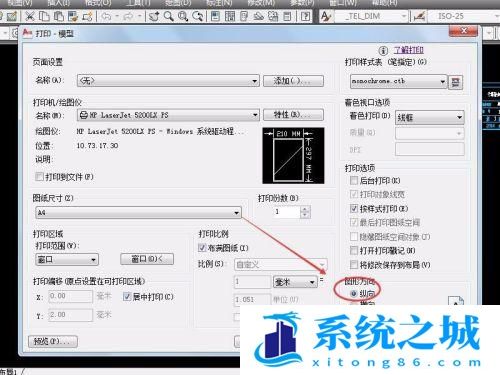
Task: Click the printer location text 10.73.17.30
Action: click(97, 146)
